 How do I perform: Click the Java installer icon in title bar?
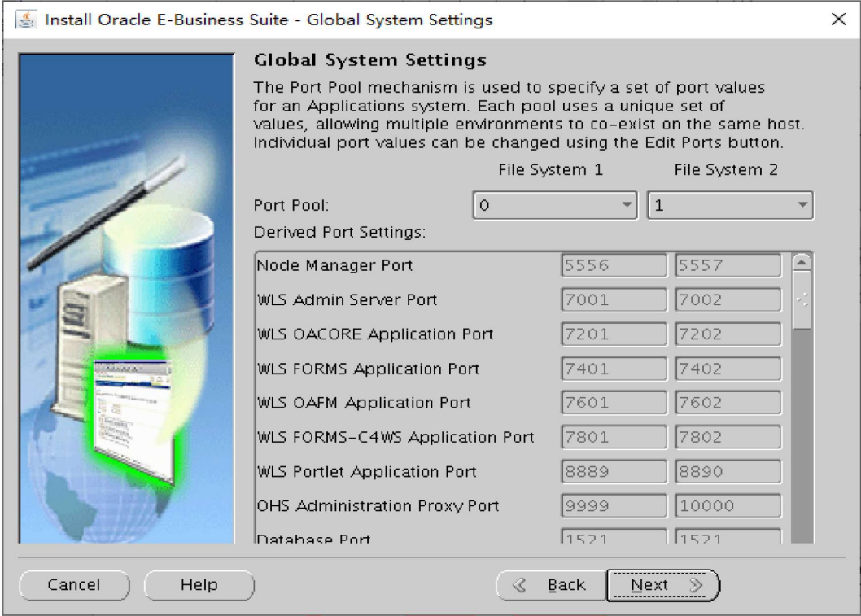pyautogui.click(x=25, y=20)
